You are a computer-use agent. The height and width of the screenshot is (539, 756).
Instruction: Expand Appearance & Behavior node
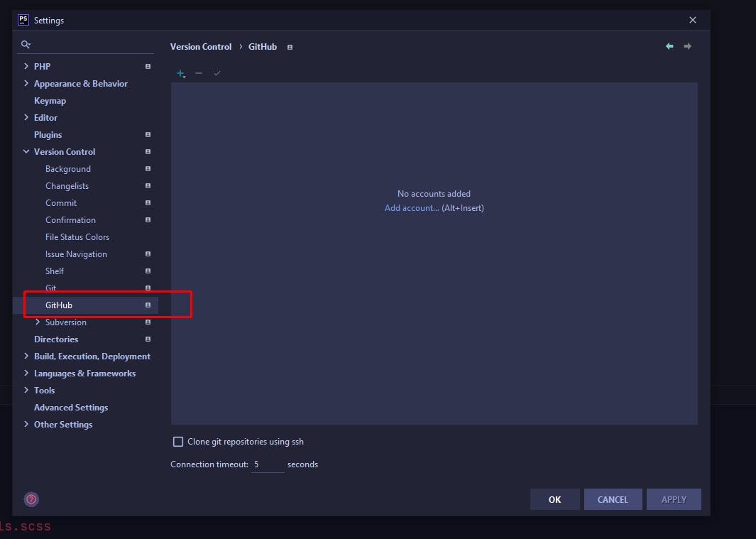26,84
